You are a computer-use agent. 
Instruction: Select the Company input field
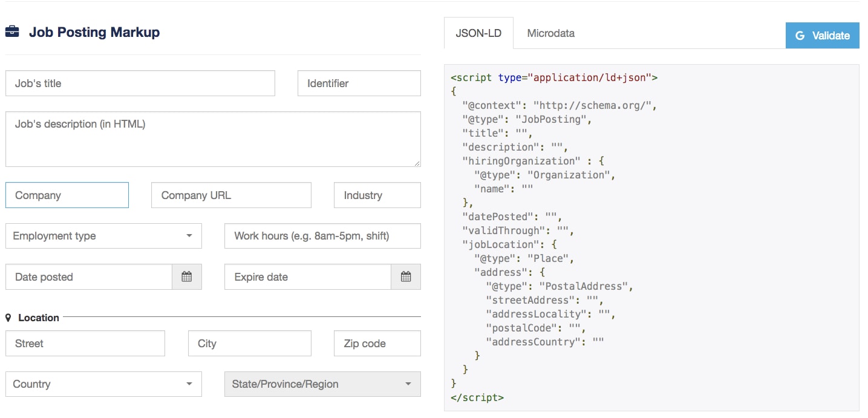tap(67, 195)
